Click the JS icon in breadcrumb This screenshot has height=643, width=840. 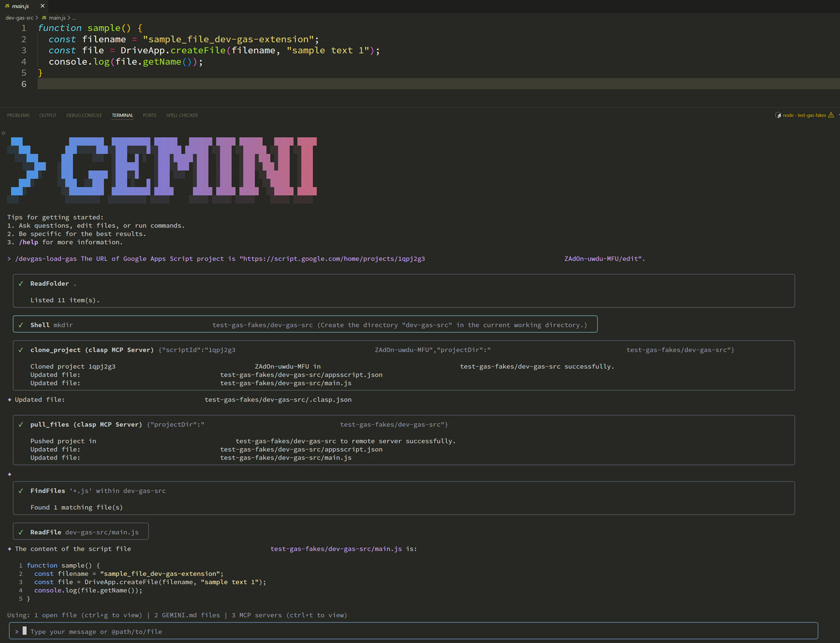click(44, 18)
